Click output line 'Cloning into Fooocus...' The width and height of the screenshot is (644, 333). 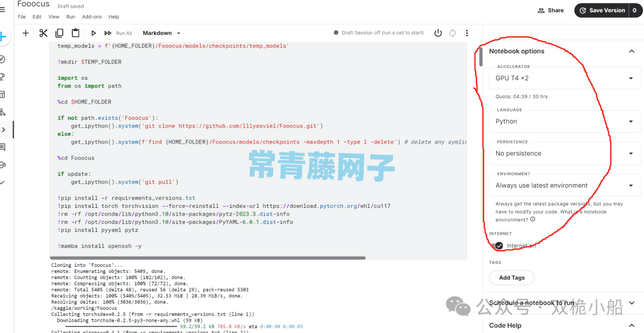tap(85, 265)
